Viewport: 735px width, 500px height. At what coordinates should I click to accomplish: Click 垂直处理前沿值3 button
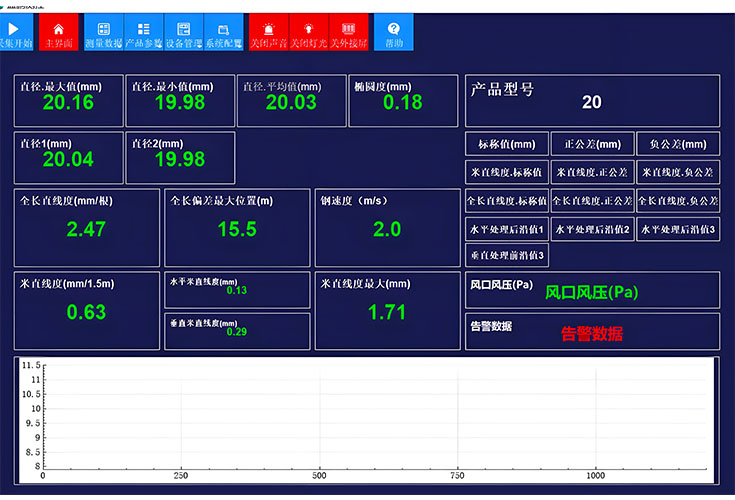(x=507, y=255)
